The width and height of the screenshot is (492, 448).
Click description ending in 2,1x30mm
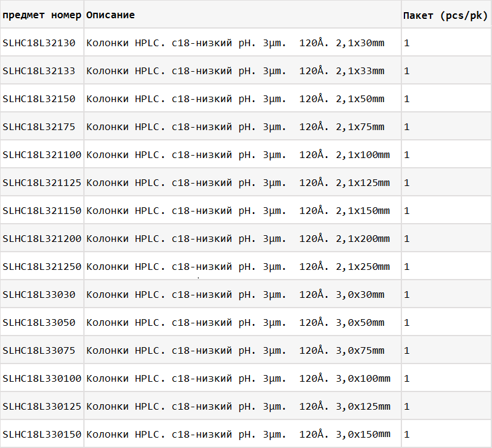235,43
